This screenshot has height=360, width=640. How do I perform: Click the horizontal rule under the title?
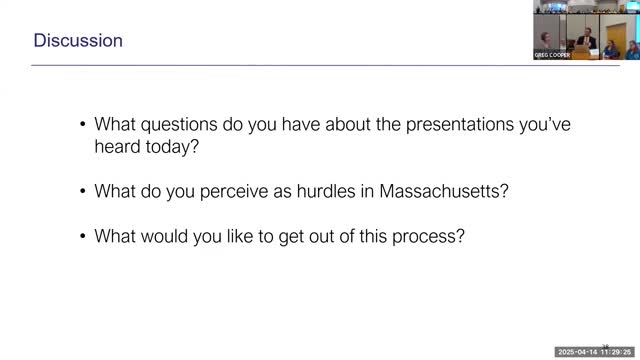(325, 65)
